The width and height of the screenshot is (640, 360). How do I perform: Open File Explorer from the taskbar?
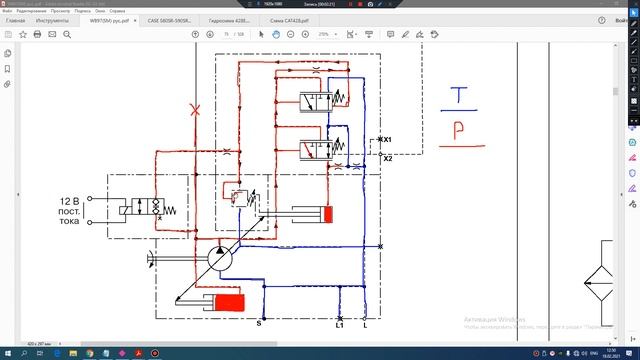tap(73, 353)
